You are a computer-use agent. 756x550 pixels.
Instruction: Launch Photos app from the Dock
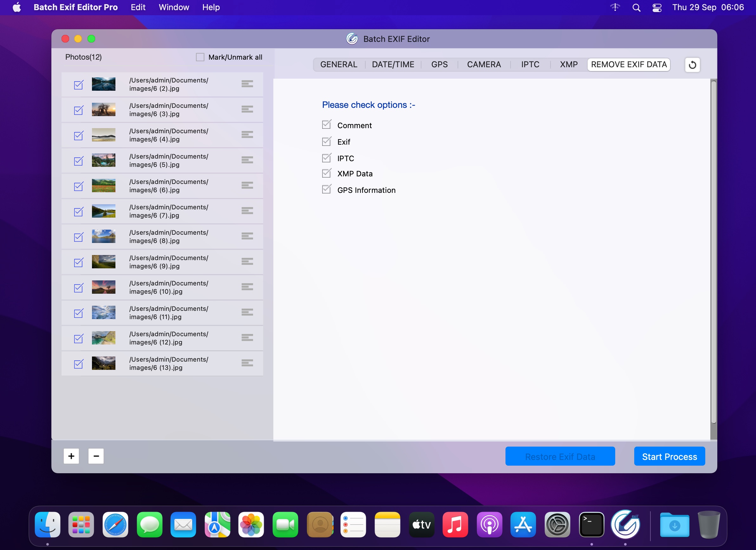click(x=251, y=525)
